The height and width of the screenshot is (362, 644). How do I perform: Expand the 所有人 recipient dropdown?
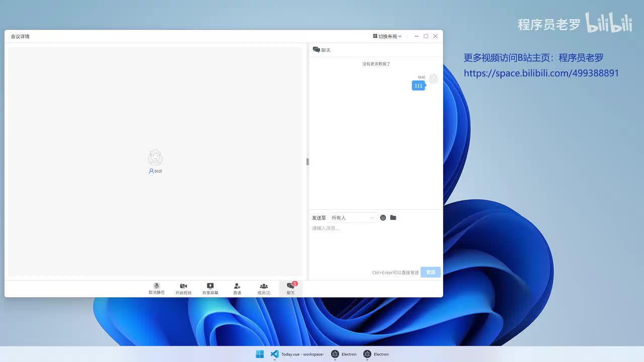click(x=353, y=218)
